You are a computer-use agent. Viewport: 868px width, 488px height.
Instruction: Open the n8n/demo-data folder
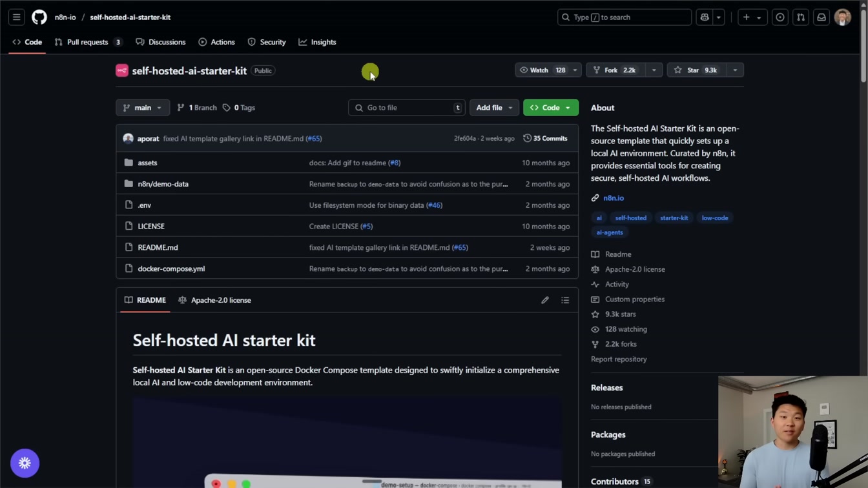[163, 184]
